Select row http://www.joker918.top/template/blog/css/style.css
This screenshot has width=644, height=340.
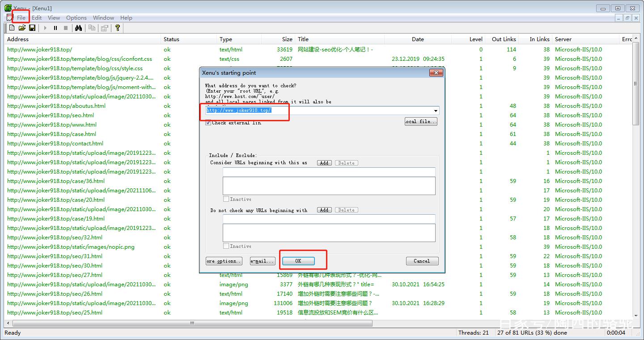coord(75,68)
